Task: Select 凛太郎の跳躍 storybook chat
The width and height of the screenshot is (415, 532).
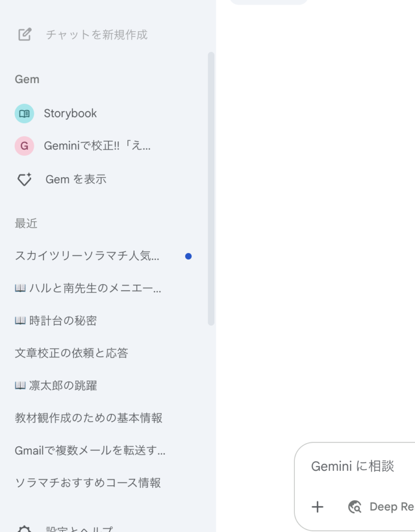Action: coord(56,385)
